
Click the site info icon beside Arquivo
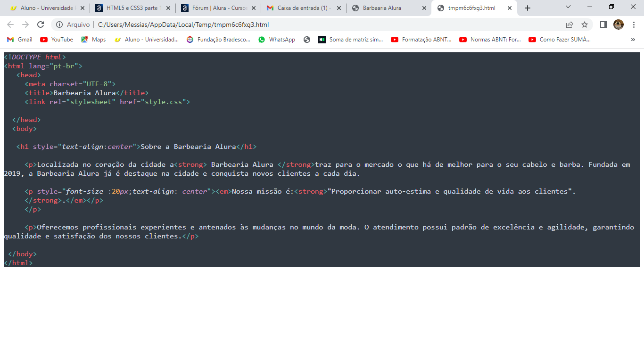point(59,24)
